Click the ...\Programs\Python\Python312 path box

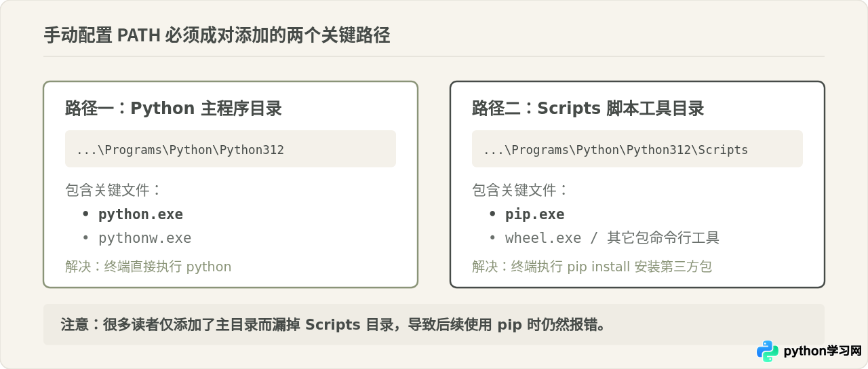point(231,149)
